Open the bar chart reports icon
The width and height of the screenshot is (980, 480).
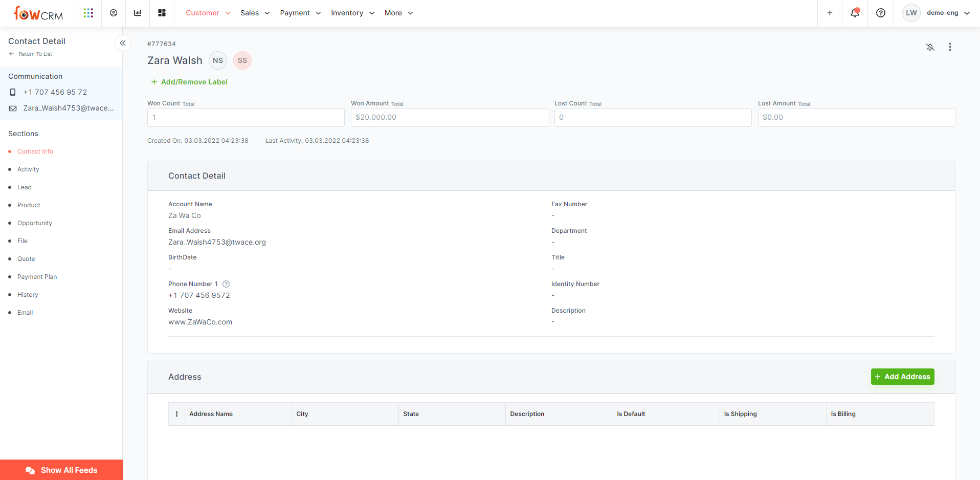click(x=138, y=13)
